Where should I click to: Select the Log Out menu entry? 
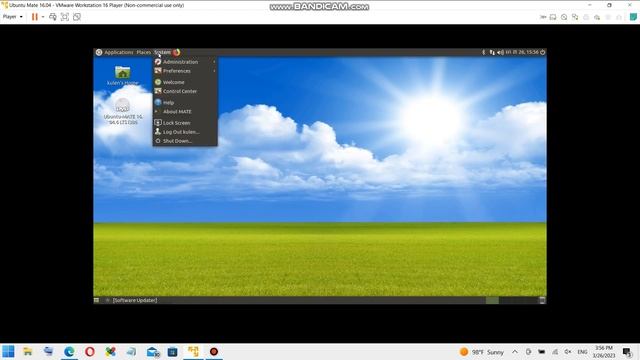click(x=185, y=132)
